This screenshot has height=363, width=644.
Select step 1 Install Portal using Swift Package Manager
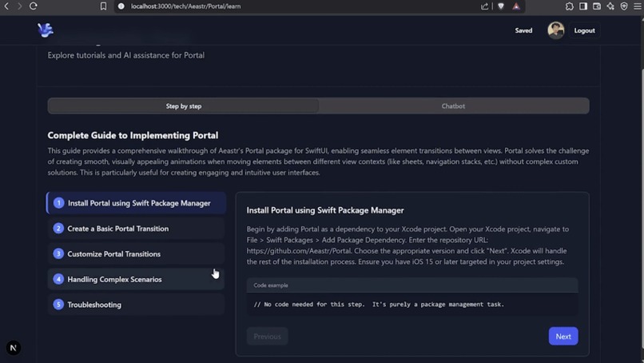pos(137,203)
